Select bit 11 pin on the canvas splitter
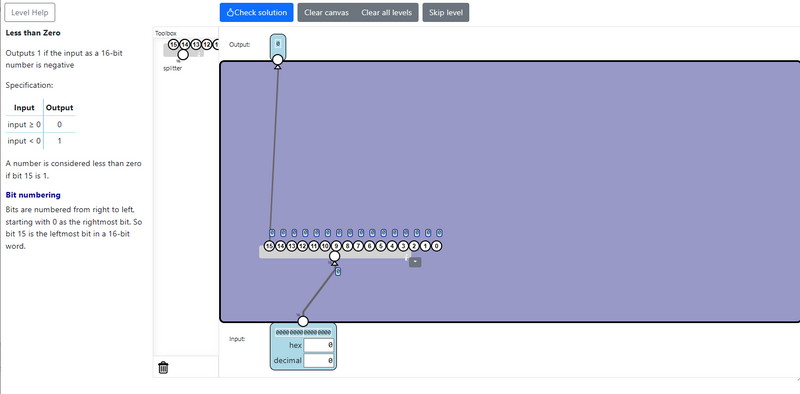Viewport: 800px width, 394px height. [x=314, y=246]
